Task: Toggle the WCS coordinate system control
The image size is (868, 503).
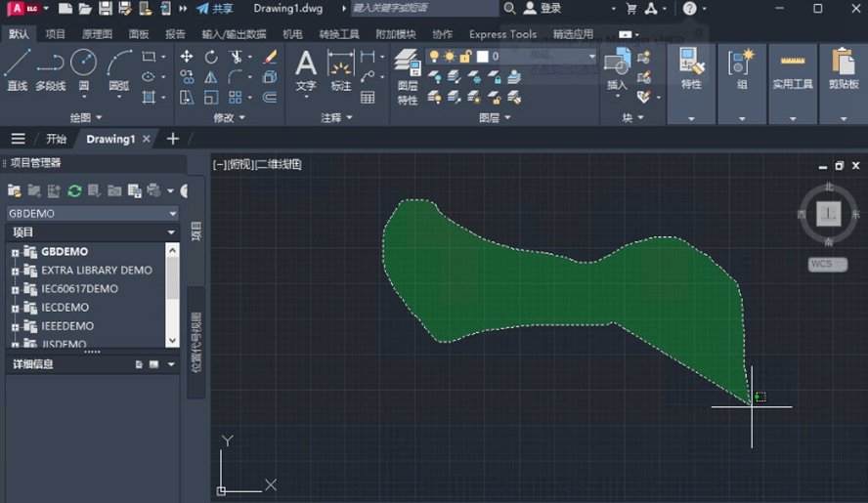Action: (x=828, y=264)
